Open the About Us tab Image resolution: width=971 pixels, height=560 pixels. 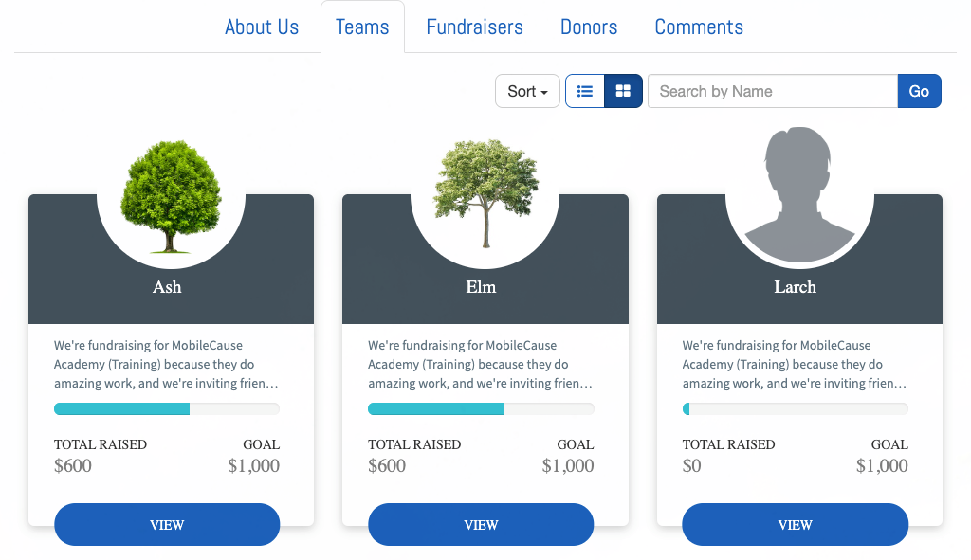coord(262,27)
